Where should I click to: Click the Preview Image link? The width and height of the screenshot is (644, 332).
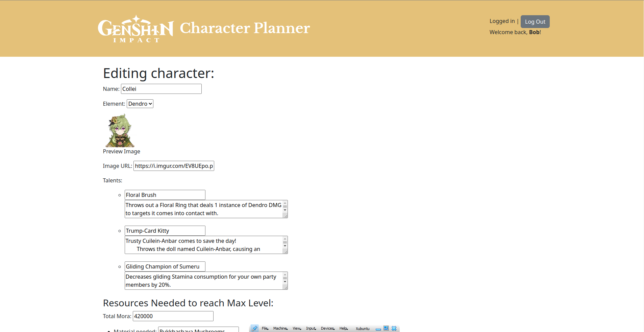[121, 151]
